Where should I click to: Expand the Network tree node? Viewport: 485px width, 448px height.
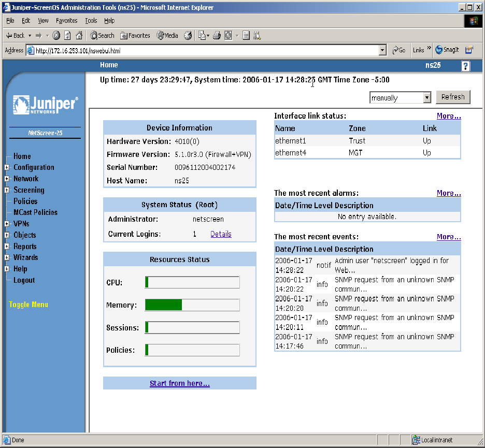point(7,179)
